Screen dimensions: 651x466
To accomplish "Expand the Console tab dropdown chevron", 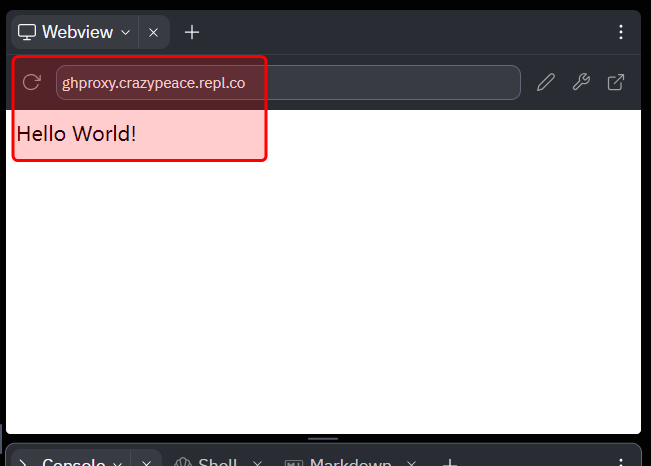I will point(118,463).
